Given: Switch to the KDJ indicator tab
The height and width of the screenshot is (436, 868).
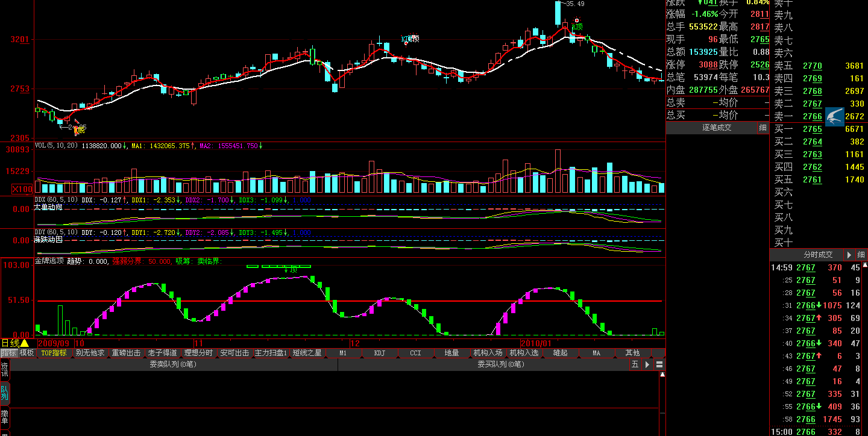Looking at the screenshot, I should tap(380, 353).
